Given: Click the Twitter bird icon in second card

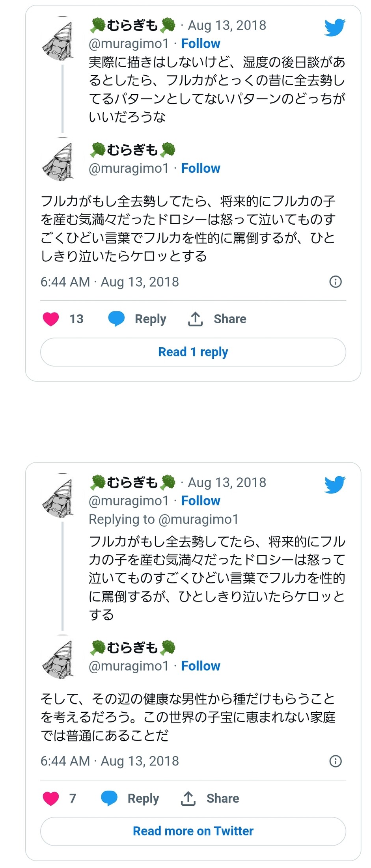Looking at the screenshot, I should point(335,484).
